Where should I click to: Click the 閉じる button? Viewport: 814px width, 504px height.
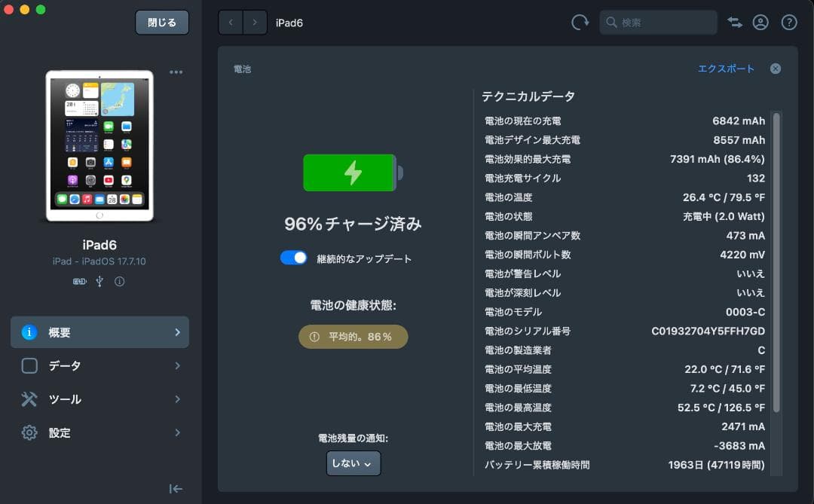click(162, 23)
